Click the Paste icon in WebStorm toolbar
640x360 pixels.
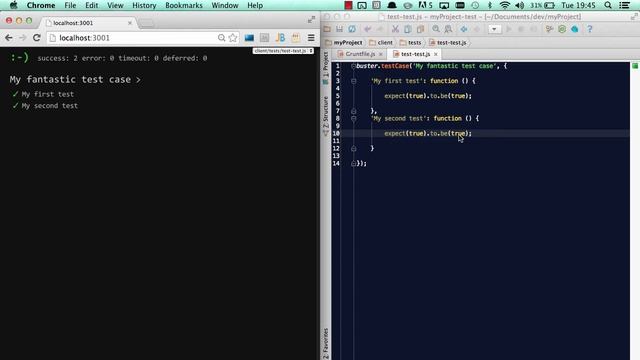coord(420,29)
